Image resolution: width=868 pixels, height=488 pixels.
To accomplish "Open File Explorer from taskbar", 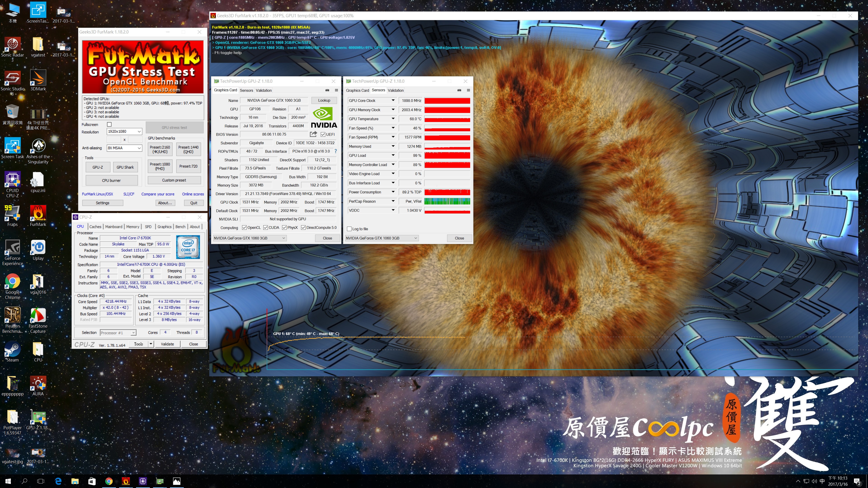I will (x=75, y=481).
